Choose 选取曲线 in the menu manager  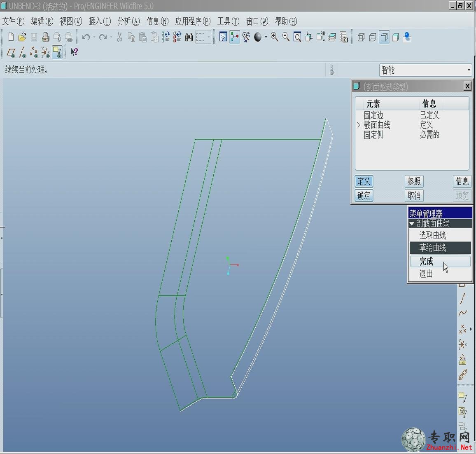click(440, 235)
